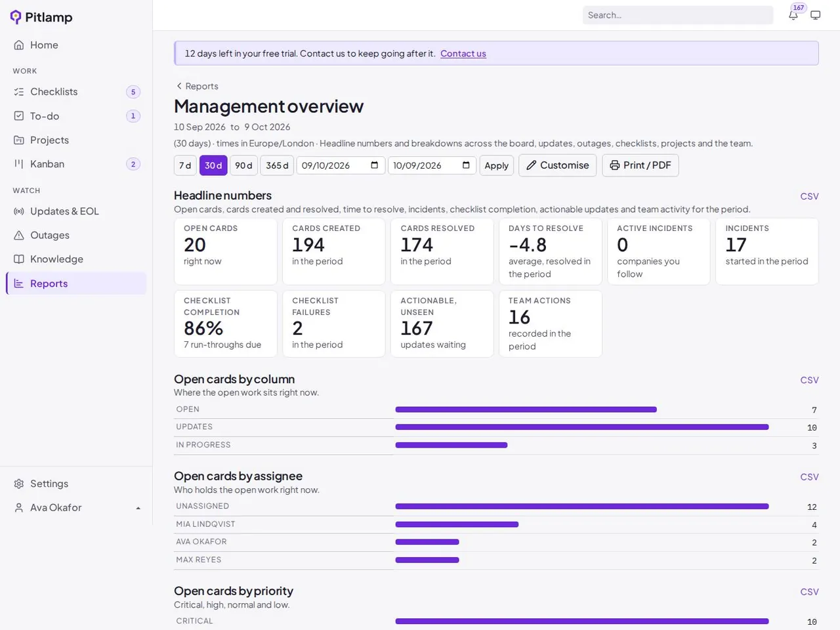Open calendar picker for 09/10/2026 date
840x630 pixels.
click(374, 165)
